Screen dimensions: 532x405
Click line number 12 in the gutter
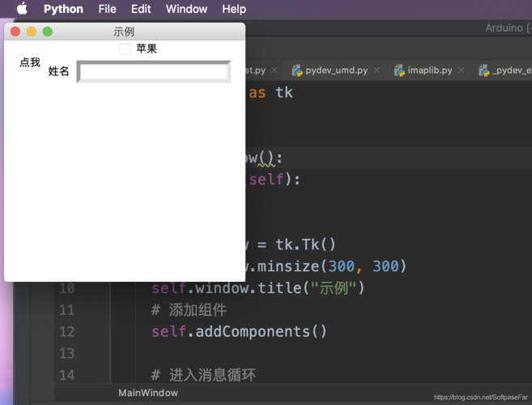click(x=67, y=331)
